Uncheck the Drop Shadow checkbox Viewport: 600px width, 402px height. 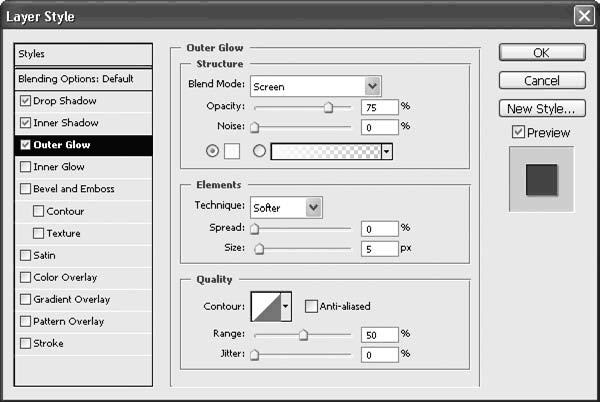pos(25,101)
